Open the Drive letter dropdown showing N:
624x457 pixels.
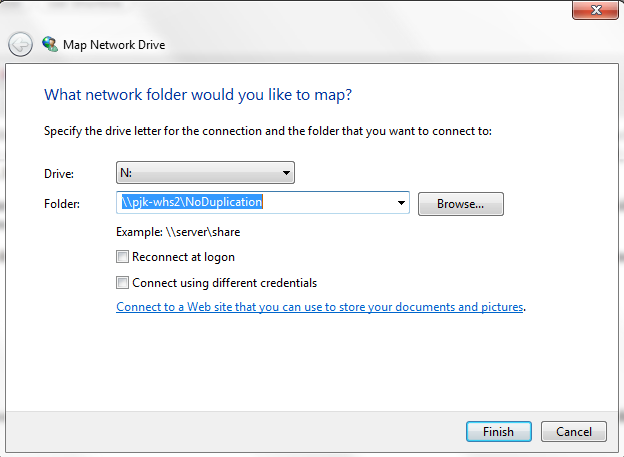205,173
